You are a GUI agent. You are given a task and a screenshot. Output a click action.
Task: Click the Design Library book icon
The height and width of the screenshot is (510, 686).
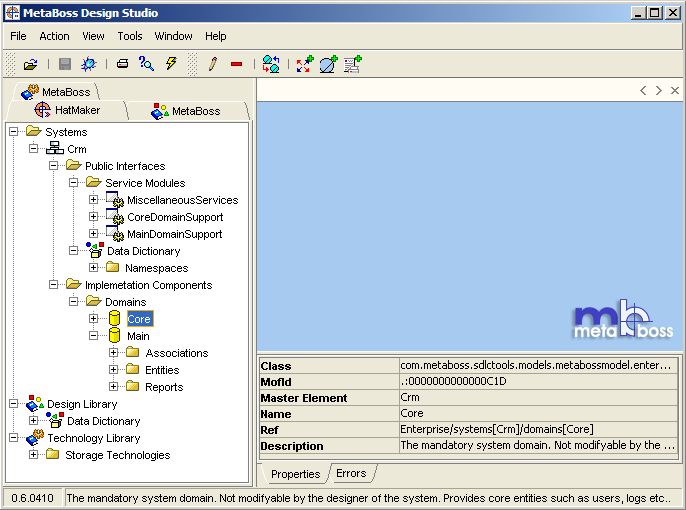pyautogui.click(x=35, y=403)
